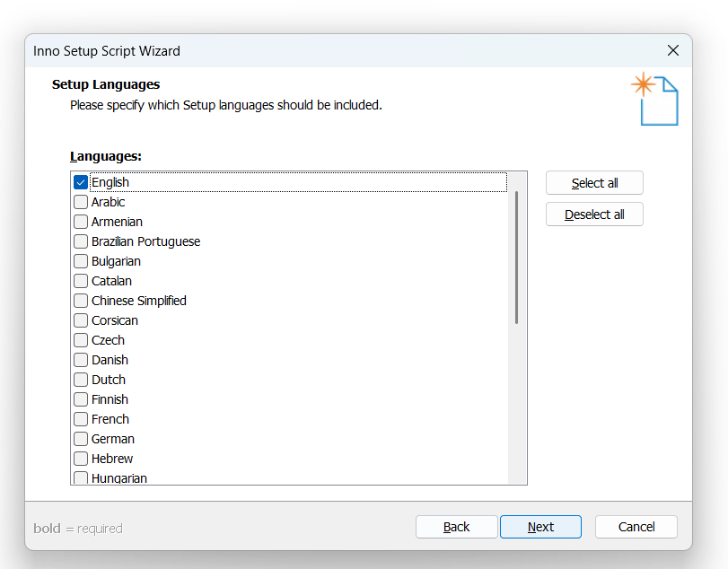Enable the Dutch checkbox

point(81,380)
